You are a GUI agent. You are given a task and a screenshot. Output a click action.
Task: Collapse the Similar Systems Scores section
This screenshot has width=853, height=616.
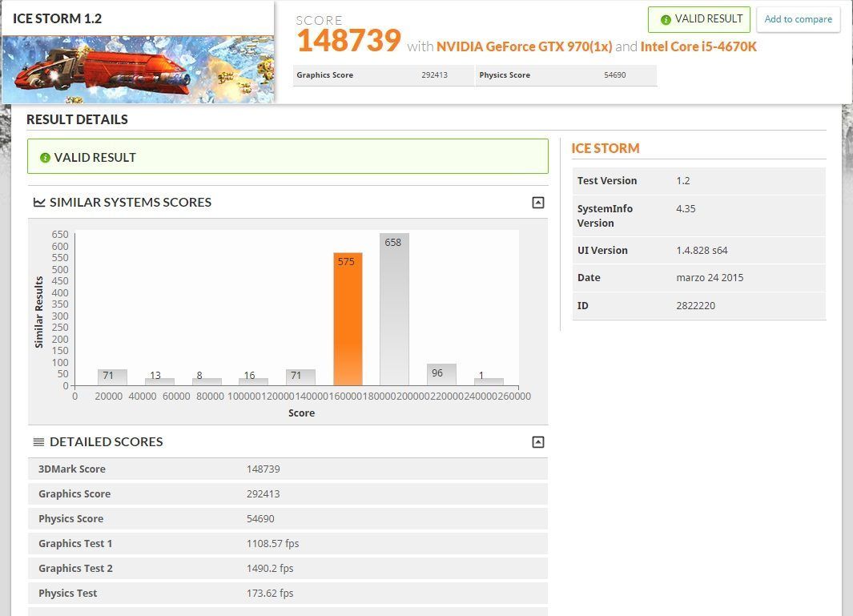[538, 203]
